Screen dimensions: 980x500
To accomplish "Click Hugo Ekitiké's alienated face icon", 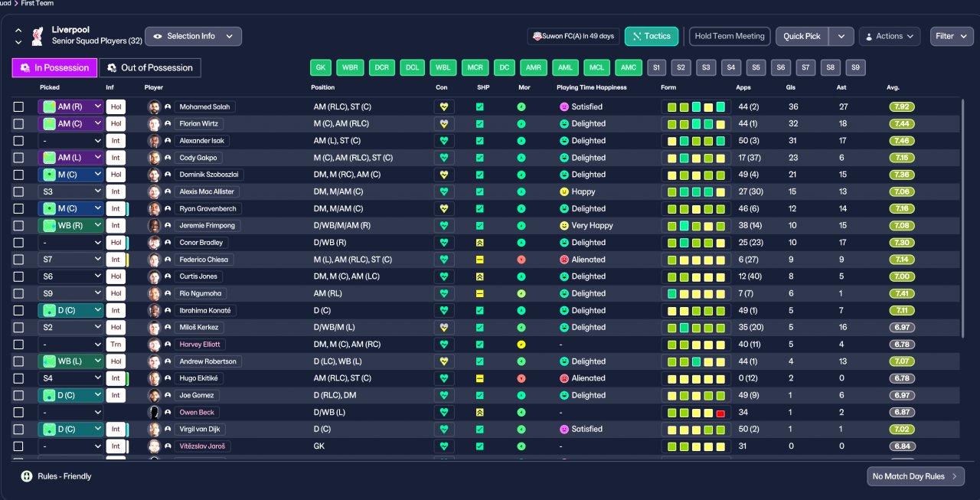I will coord(564,378).
